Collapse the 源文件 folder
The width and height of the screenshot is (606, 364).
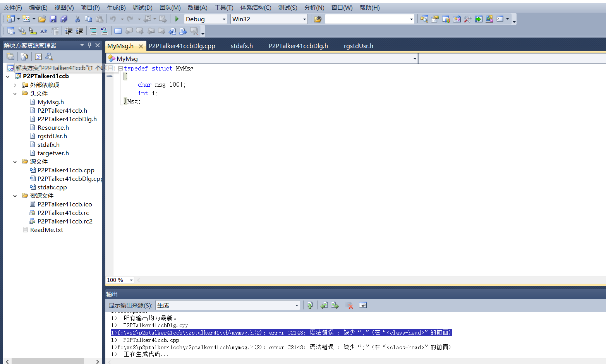(15, 162)
